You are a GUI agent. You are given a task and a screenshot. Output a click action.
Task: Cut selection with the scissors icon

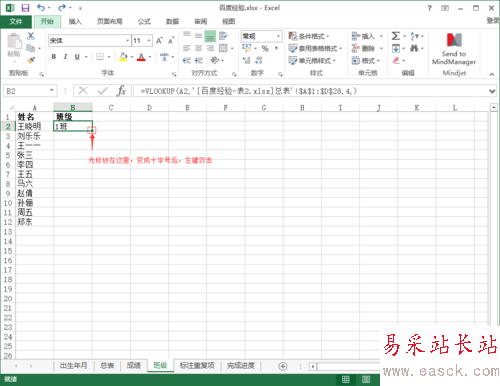tap(31, 36)
